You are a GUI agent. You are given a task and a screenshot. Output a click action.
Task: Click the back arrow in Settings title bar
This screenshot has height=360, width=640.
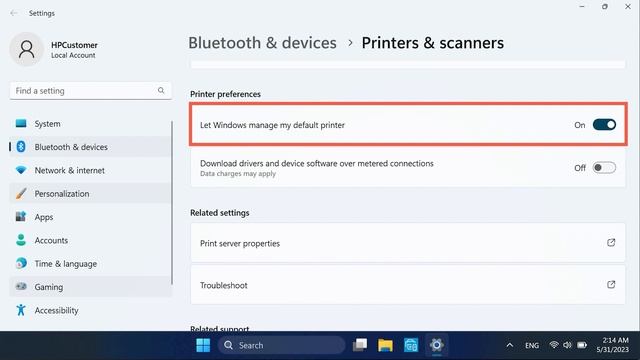pos(14,13)
